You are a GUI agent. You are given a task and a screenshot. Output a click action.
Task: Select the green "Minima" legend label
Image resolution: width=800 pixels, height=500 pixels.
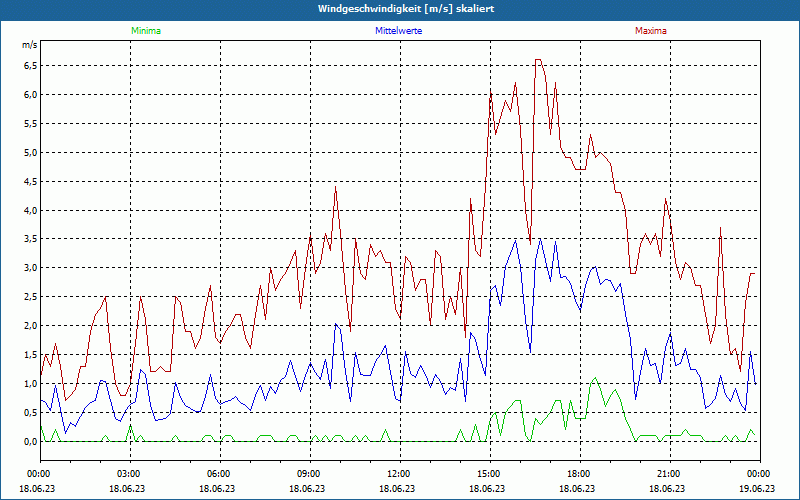coord(146,31)
